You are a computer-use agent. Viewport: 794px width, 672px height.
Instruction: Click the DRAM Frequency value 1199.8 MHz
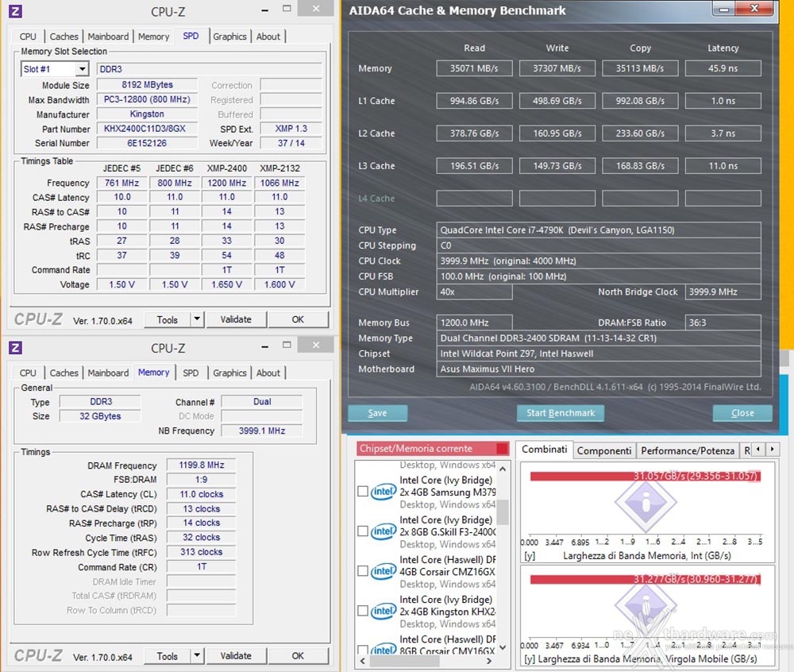coord(202,465)
